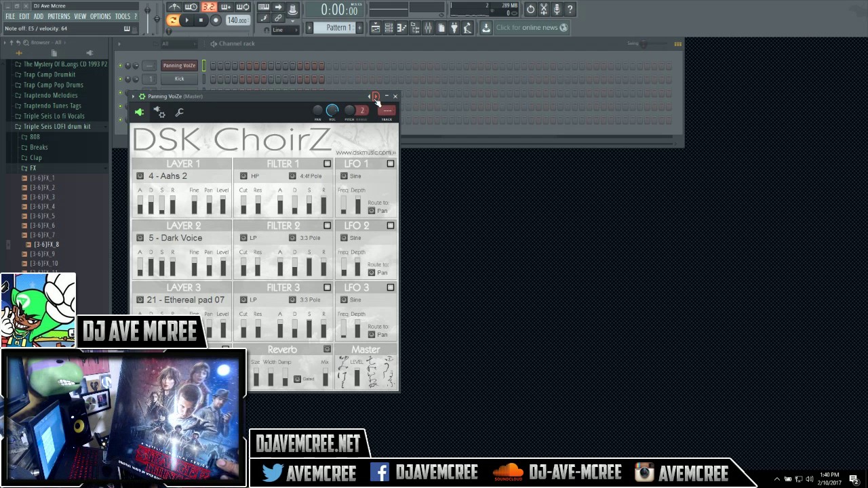Open the Panning VoiZe plugin options gear

pyautogui.click(x=142, y=96)
